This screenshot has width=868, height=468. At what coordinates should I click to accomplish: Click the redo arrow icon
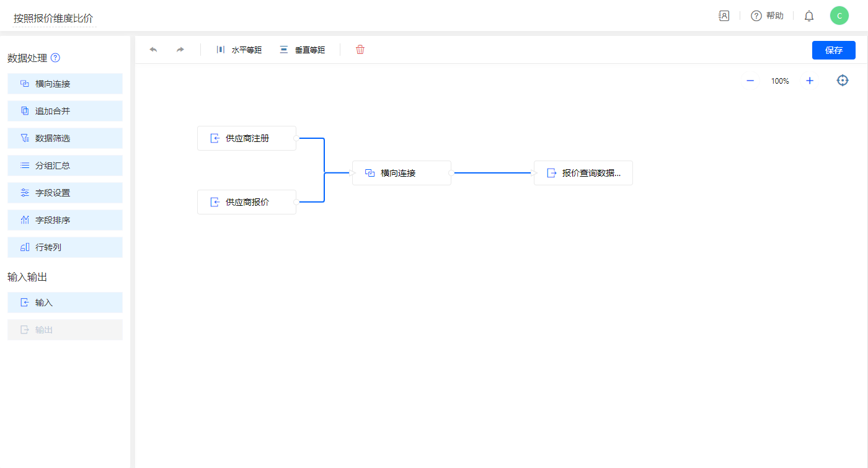point(180,50)
